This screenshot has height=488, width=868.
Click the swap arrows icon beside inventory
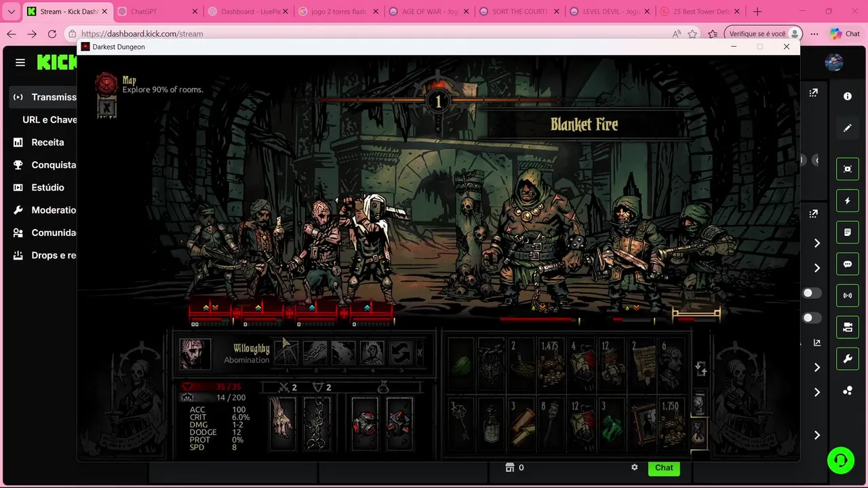click(701, 368)
